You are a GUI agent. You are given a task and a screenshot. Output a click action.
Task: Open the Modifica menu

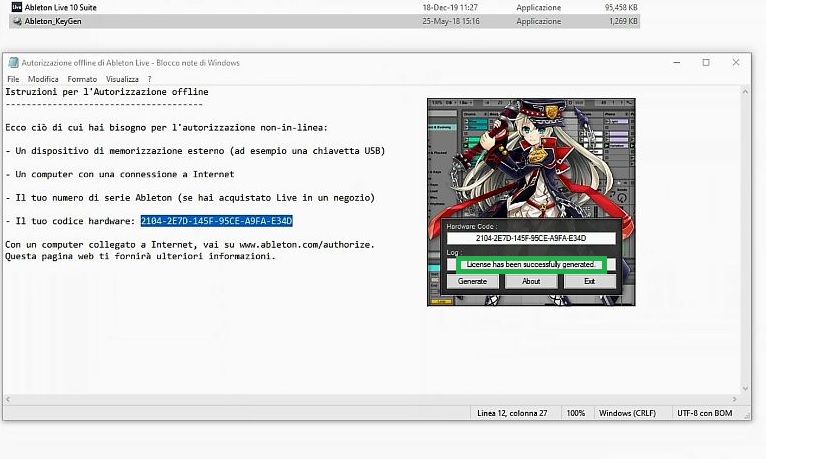pyautogui.click(x=43, y=79)
